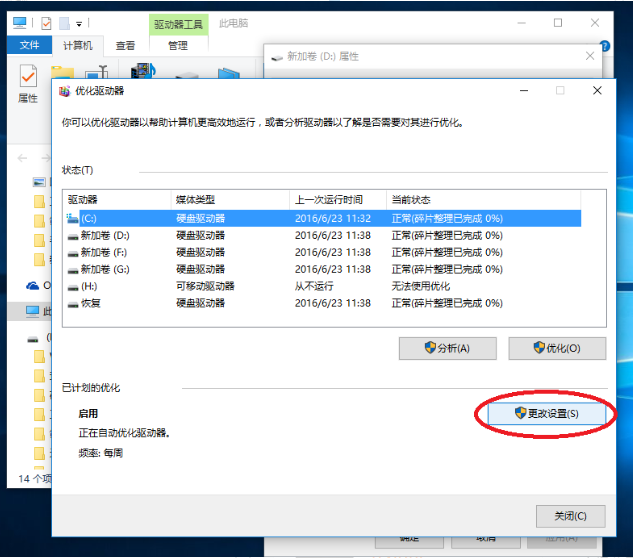
Task: Open the 计算机 ribbon tab in Explorer
Action: tap(78, 45)
